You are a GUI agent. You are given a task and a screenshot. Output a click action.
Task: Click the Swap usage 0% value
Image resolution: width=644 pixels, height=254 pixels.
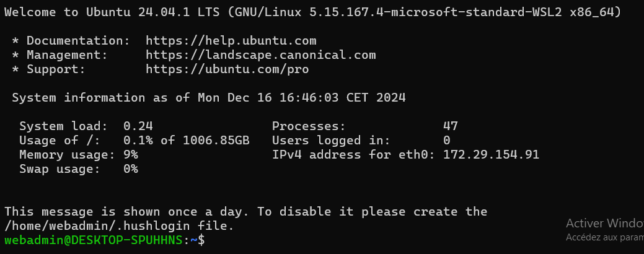tap(130, 169)
